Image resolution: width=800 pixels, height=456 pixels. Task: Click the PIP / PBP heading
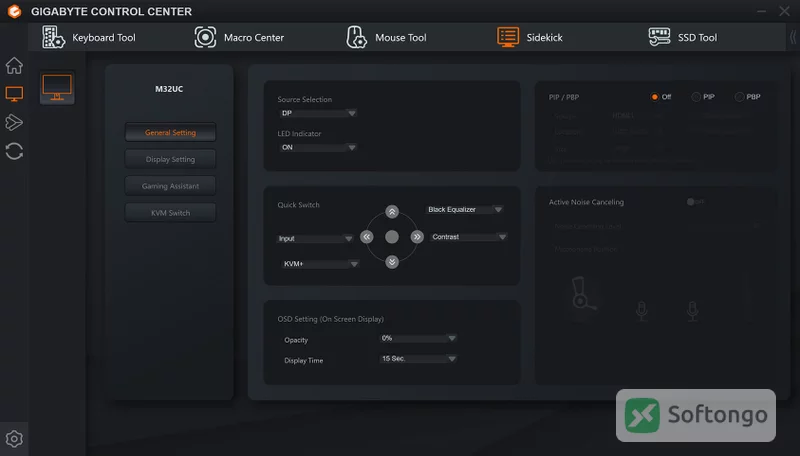point(564,97)
